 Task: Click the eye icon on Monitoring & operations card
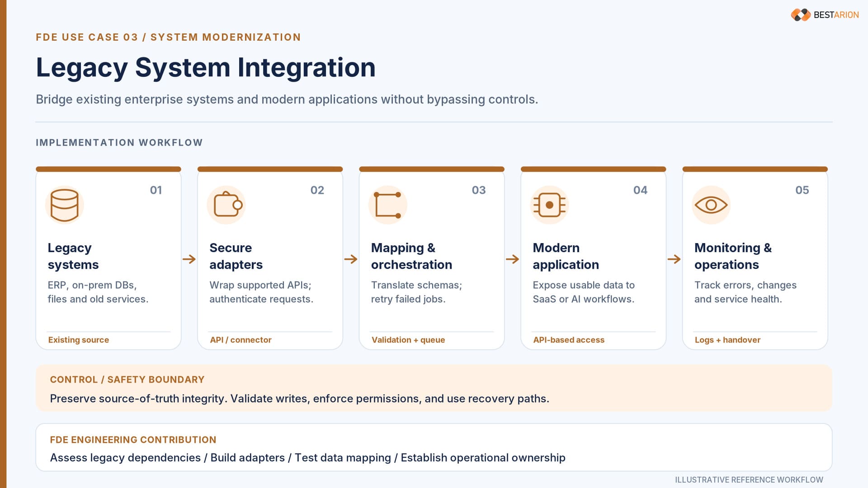click(x=711, y=205)
